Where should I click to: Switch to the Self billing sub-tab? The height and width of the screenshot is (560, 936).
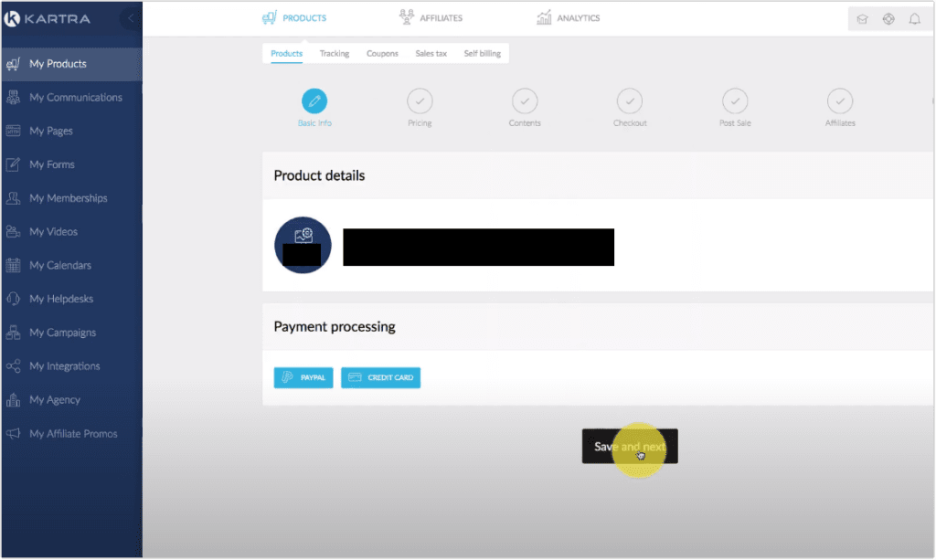coord(483,54)
